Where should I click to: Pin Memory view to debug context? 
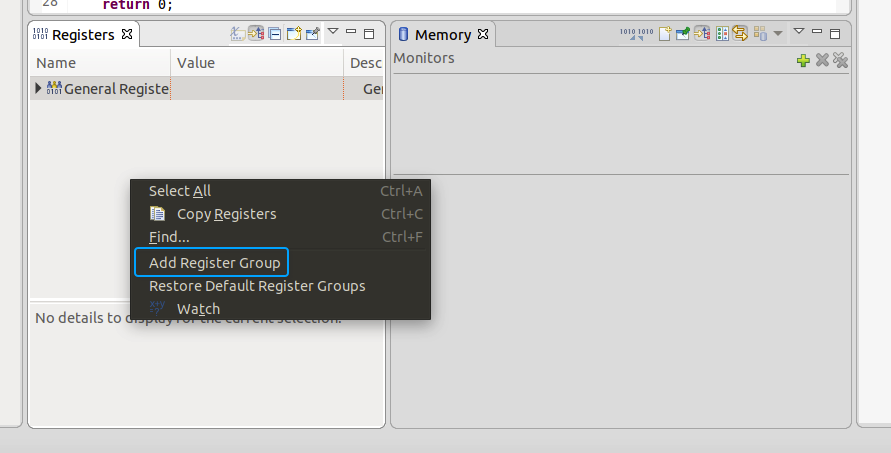683,34
